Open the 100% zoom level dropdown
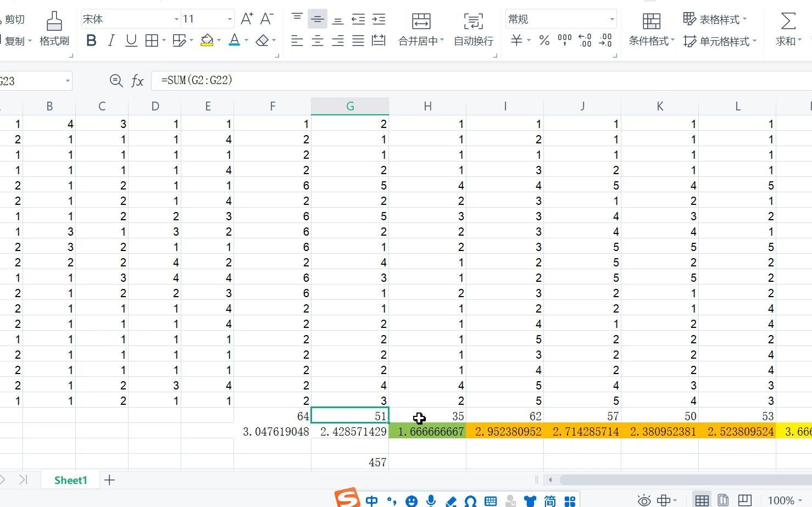The height and width of the screenshot is (507, 812). 785,500
